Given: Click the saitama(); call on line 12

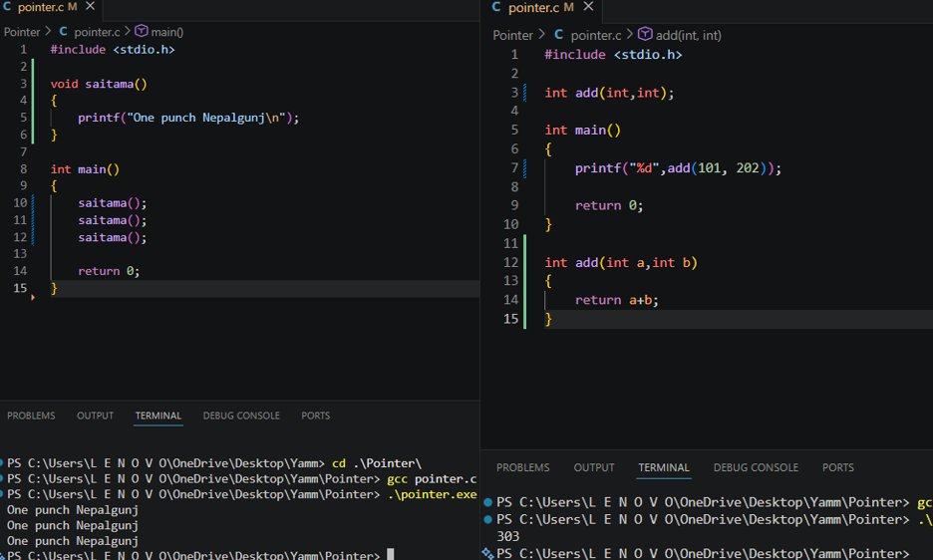Looking at the screenshot, I should tap(112, 237).
